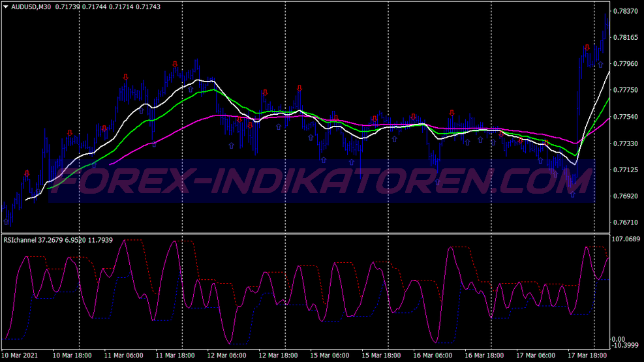The height and width of the screenshot is (362, 644).
Task: Click the lowest blue buy arrow on 17 Mar
Action: (572, 194)
